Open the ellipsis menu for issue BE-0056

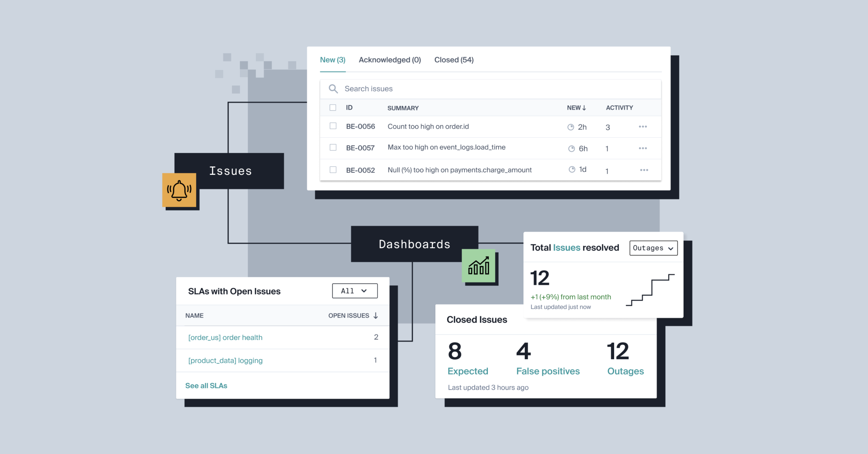point(643,126)
